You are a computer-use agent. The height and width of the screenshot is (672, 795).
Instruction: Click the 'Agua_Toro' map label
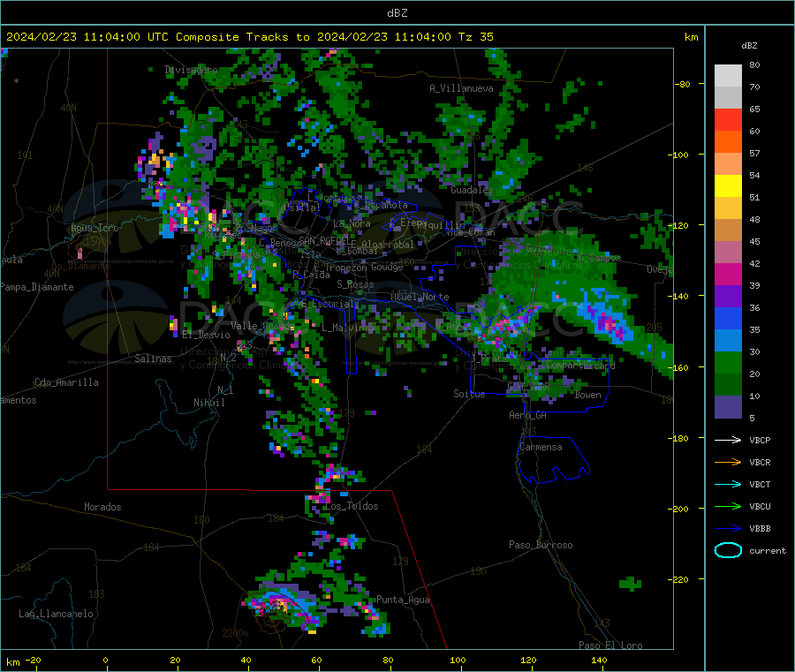click(95, 228)
